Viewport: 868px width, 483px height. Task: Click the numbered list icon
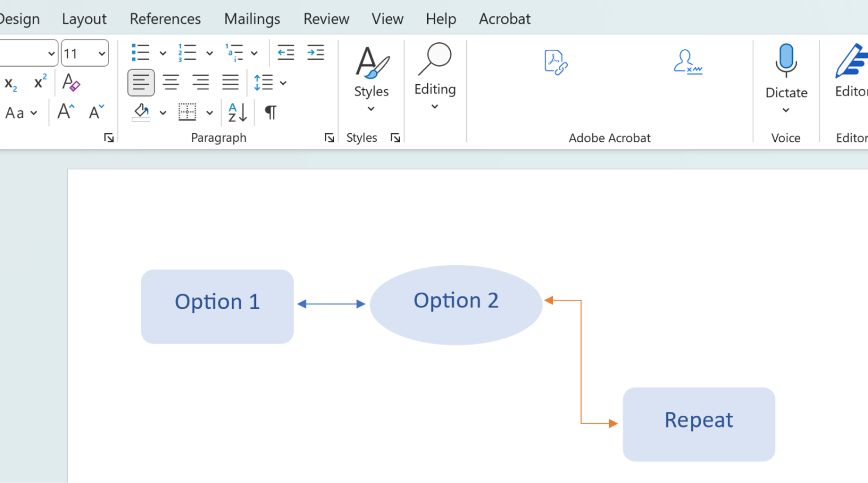(187, 53)
